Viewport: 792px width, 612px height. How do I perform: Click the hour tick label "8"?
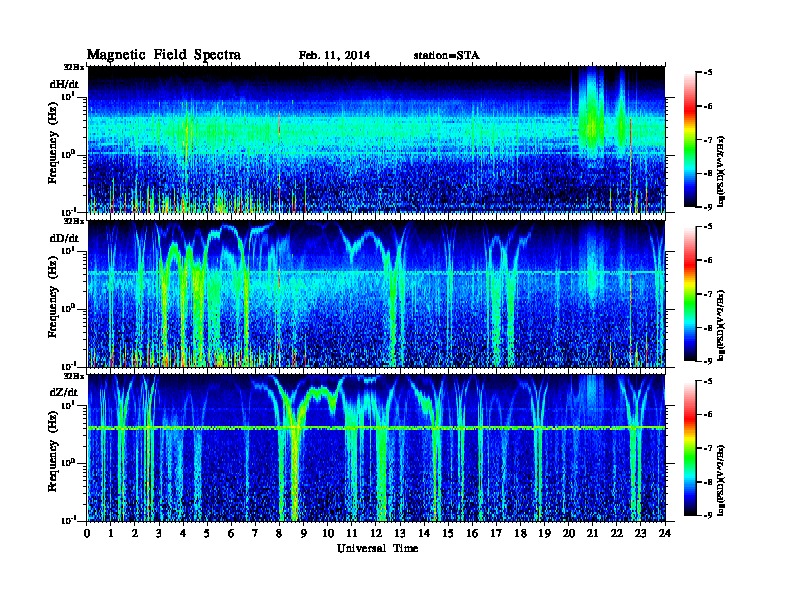279,533
